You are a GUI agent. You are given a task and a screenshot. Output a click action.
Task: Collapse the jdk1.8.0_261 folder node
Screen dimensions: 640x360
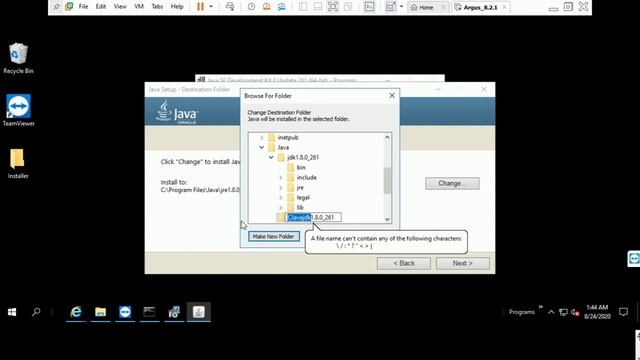[271, 158]
